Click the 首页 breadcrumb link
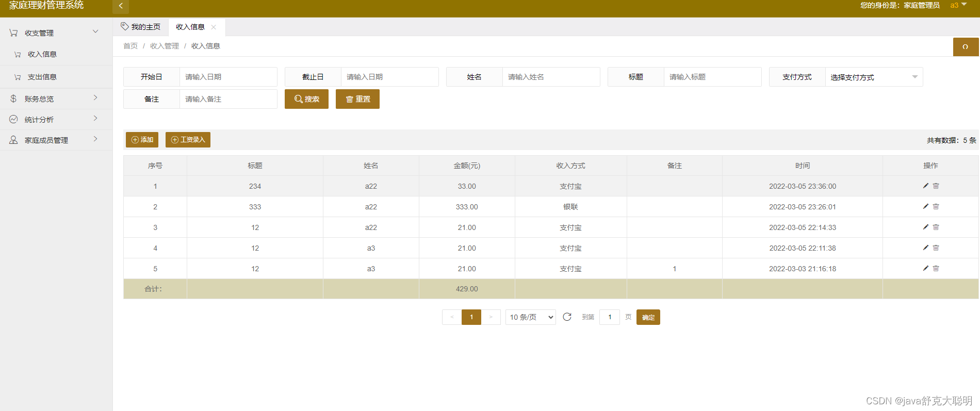This screenshot has width=980, height=411. click(130, 46)
